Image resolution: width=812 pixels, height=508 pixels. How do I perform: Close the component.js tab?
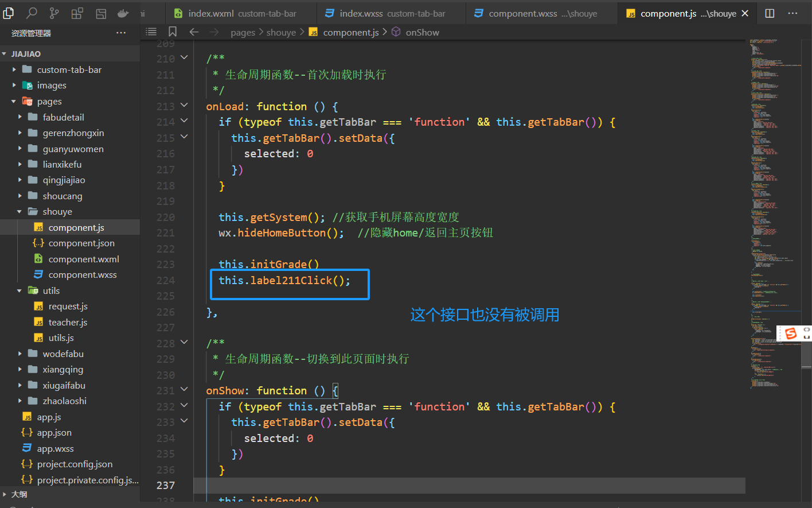[x=745, y=13]
